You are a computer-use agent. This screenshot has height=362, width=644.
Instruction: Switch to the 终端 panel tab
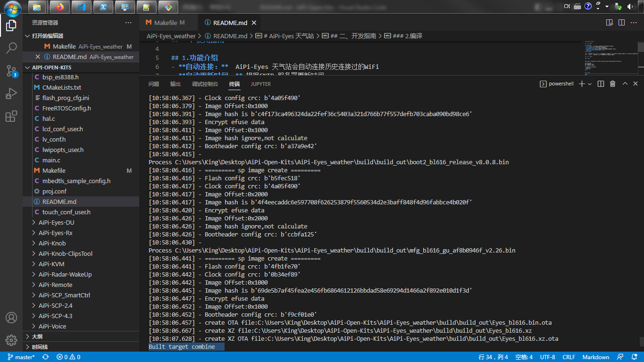click(234, 84)
